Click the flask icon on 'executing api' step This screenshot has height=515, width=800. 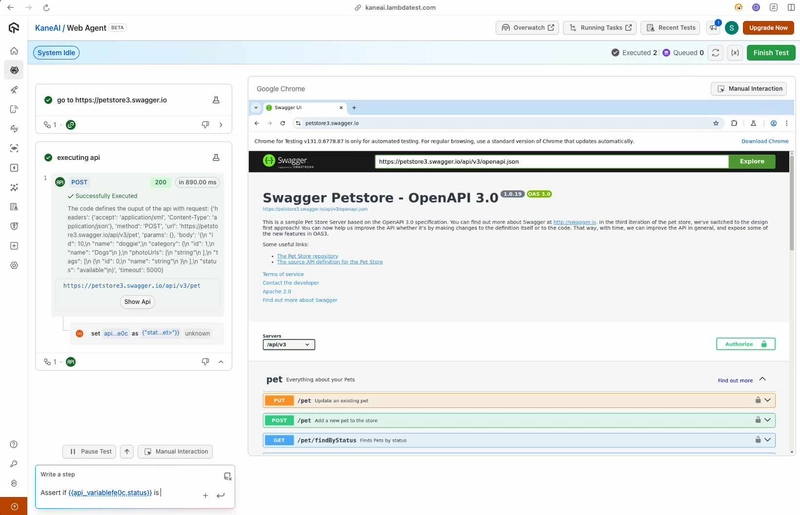tap(216, 158)
